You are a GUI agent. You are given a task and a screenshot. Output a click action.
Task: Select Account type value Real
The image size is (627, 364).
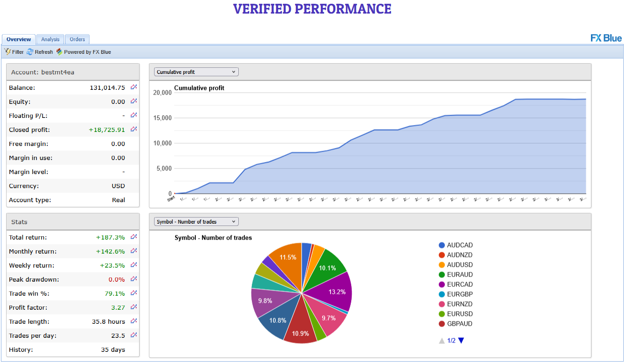click(x=118, y=200)
